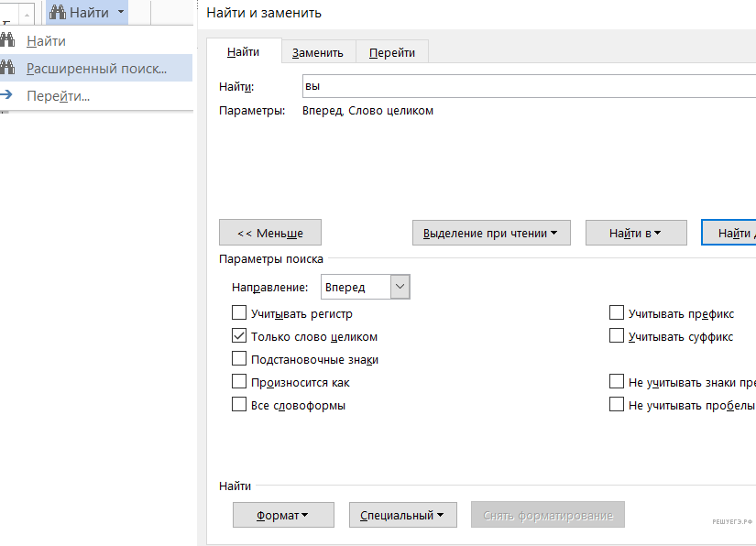
Task: Select the Перейти menu entry with arrow
Action: tap(58, 96)
